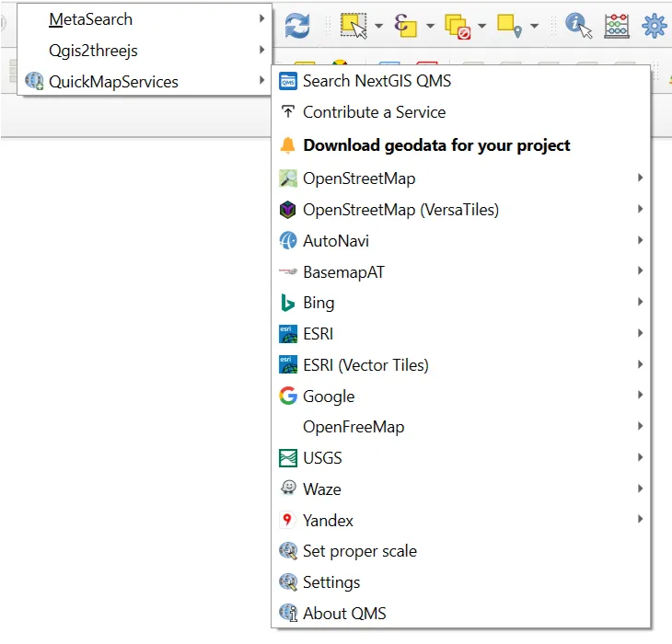Viewport: 672px width, 644px height.
Task: Choose Set proper scale
Action: point(461,551)
